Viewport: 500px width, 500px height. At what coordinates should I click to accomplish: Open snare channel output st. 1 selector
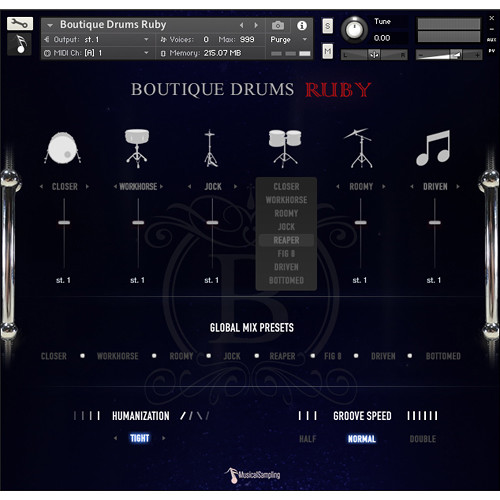(137, 280)
